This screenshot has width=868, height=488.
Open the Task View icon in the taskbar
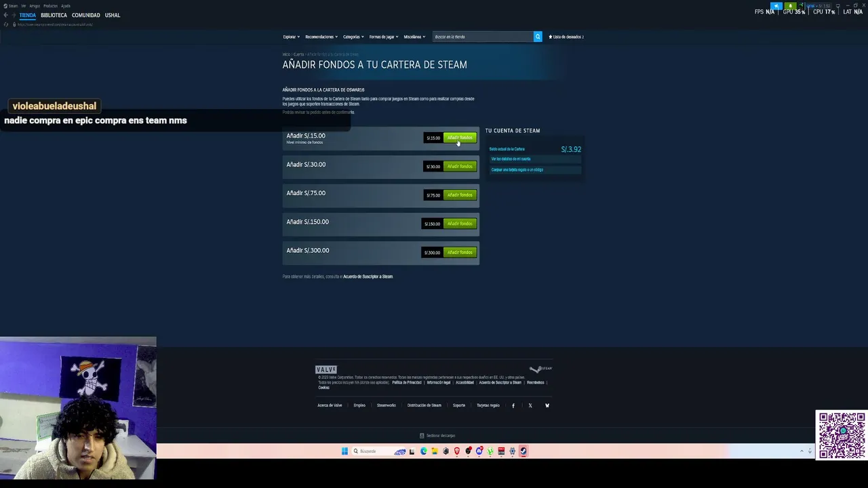[412, 451]
